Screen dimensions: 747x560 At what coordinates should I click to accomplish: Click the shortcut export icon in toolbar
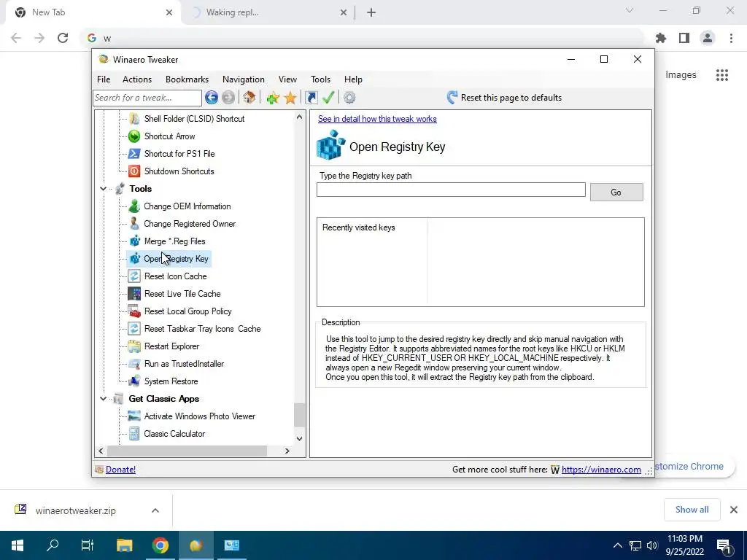click(x=311, y=98)
